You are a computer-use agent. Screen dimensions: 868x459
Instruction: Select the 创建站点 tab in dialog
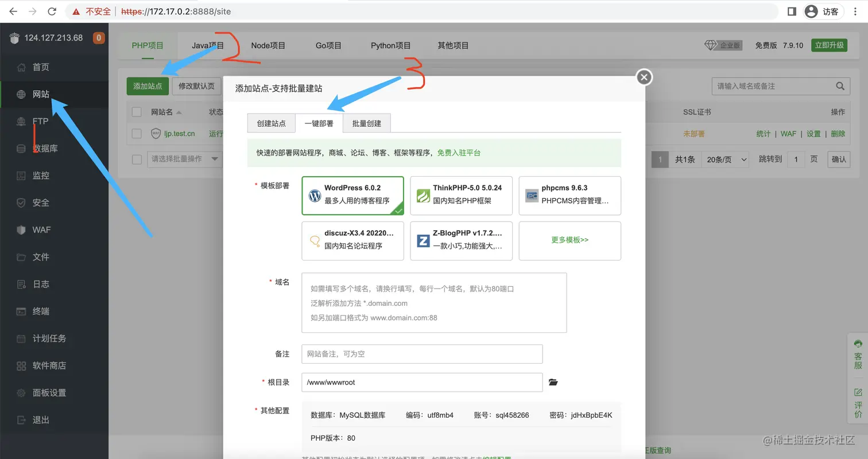272,123
